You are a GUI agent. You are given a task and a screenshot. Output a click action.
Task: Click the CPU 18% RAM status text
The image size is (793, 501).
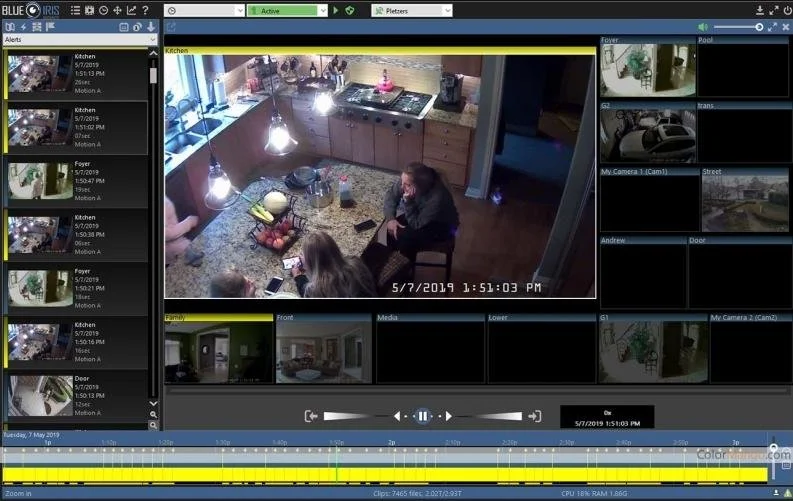click(x=594, y=493)
